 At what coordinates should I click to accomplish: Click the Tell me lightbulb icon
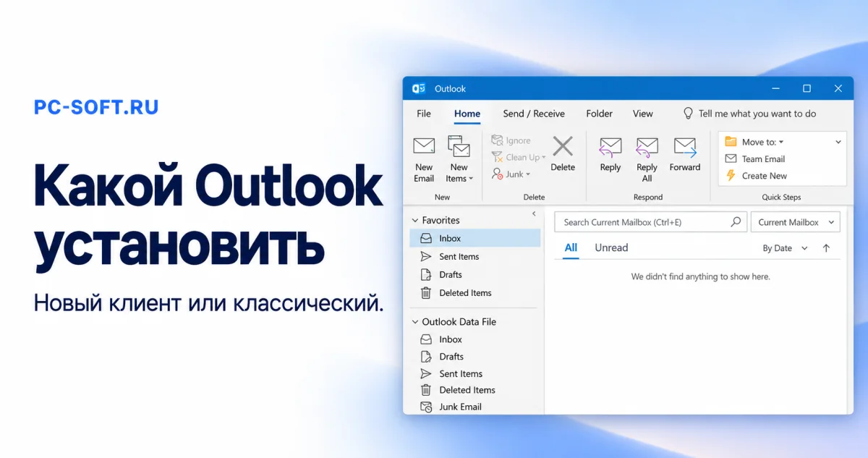[x=689, y=114]
